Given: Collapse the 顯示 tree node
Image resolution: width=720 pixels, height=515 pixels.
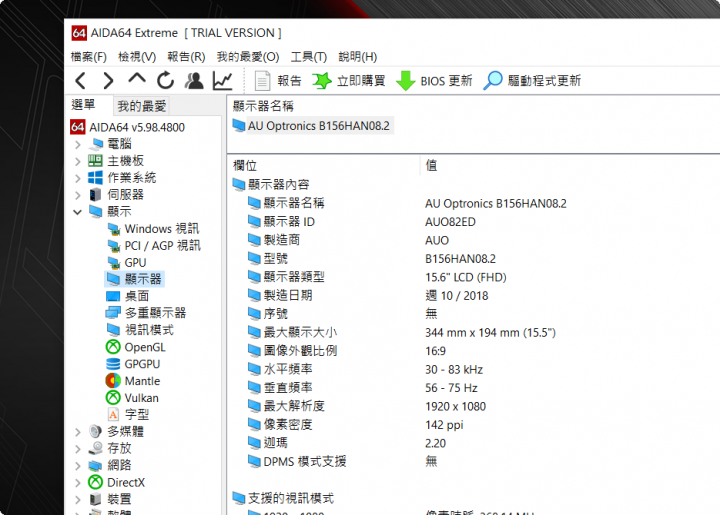Looking at the screenshot, I should point(78,212).
